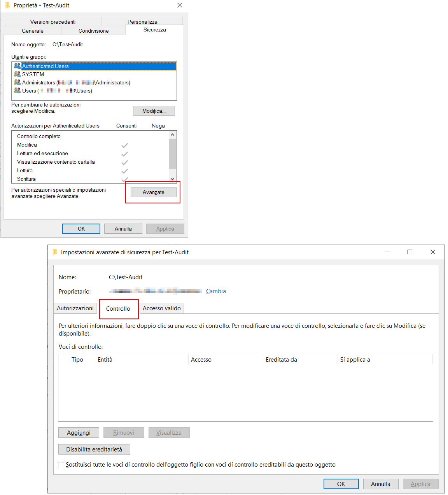The height and width of the screenshot is (495, 448).
Task: Click the Cambia owner link
Action: (216, 291)
